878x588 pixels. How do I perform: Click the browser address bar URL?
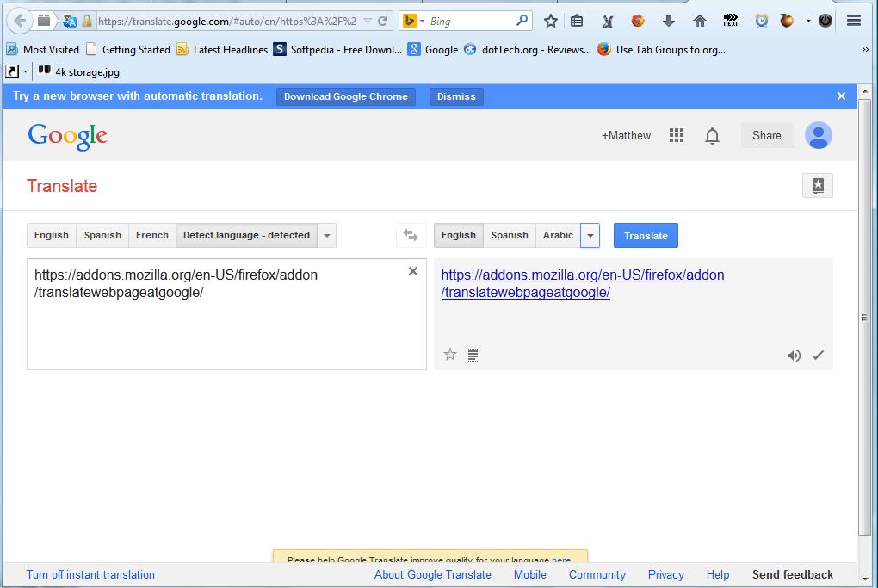point(226,22)
